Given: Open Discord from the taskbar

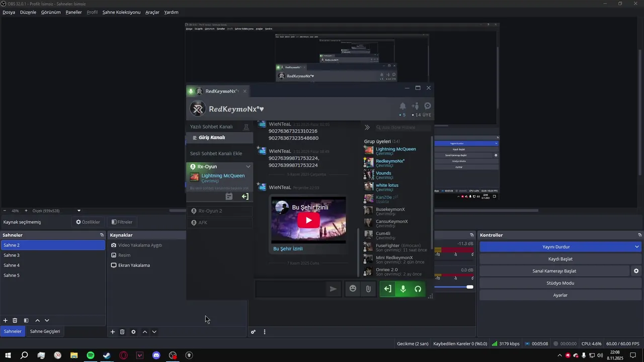Looking at the screenshot, I should [156, 355].
